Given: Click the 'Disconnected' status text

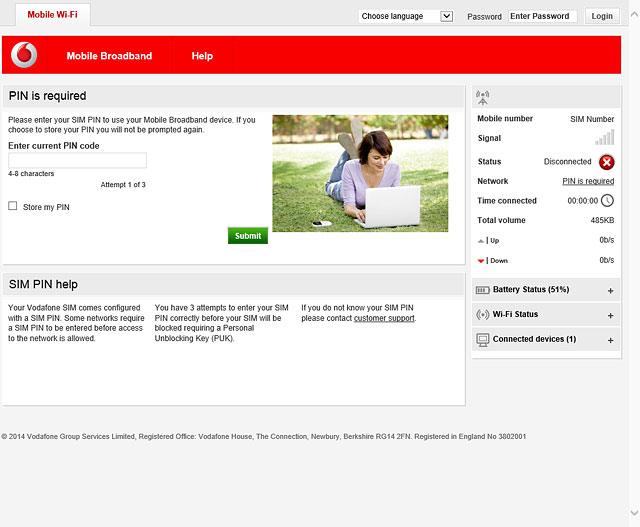Looking at the screenshot, I should pos(567,162).
